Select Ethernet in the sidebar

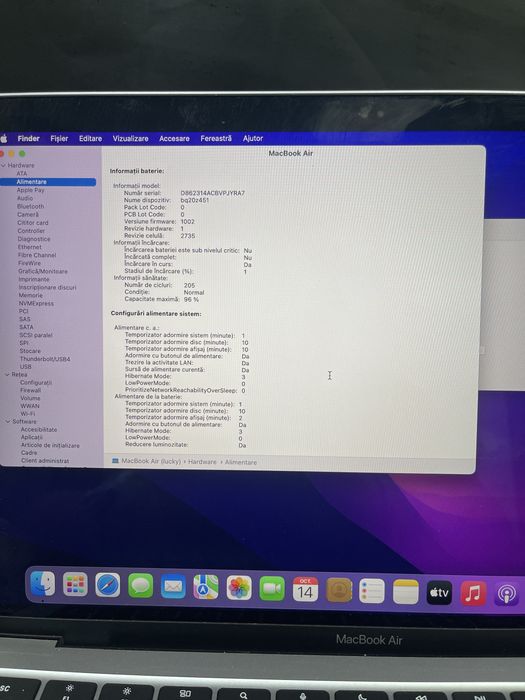29,247
